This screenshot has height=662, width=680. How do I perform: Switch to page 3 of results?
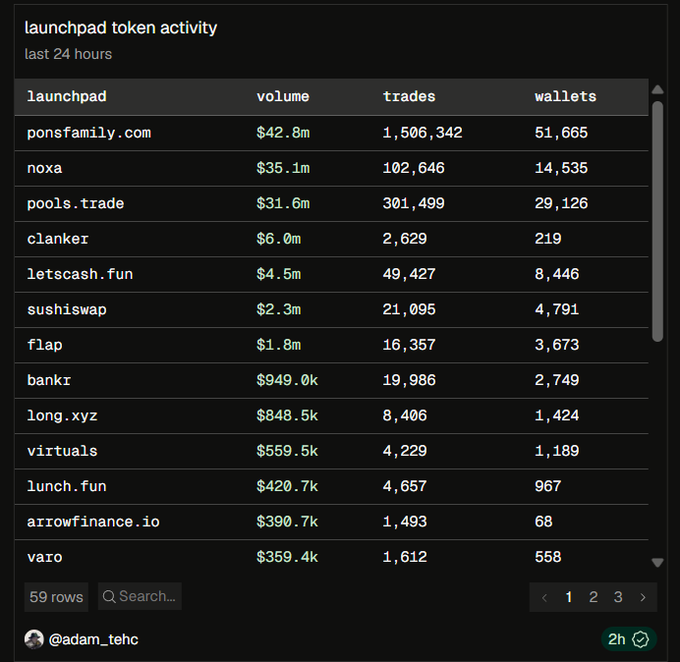click(x=618, y=597)
